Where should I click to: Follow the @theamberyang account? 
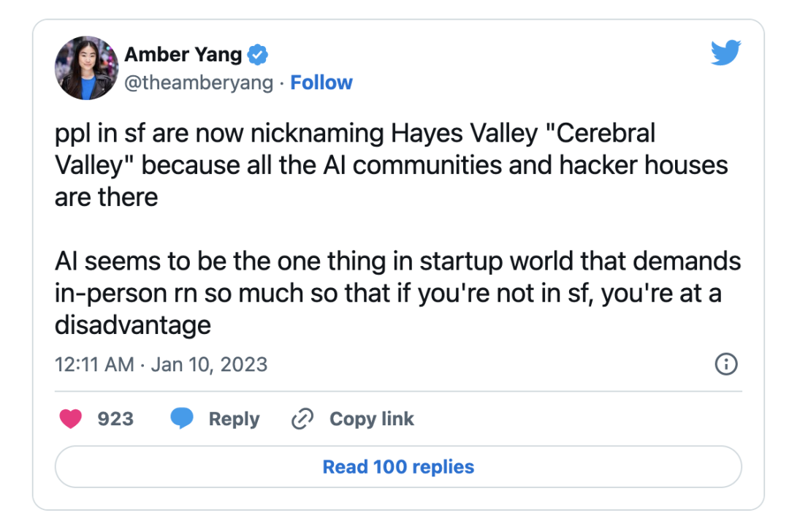[321, 83]
